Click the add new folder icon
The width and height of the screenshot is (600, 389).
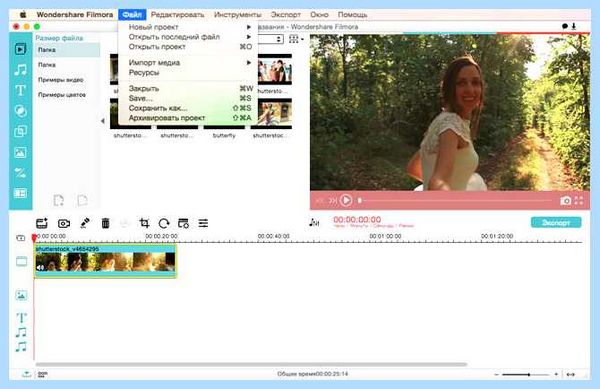(59, 200)
